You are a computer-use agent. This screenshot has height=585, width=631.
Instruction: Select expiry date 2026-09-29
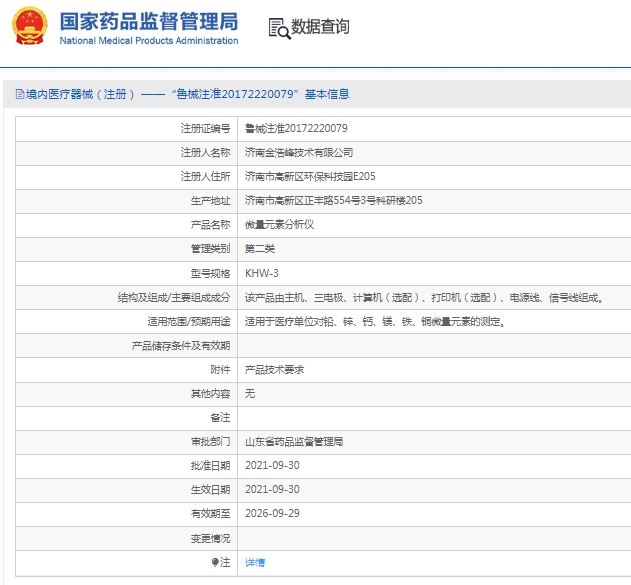pyautogui.click(x=272, y=513)
